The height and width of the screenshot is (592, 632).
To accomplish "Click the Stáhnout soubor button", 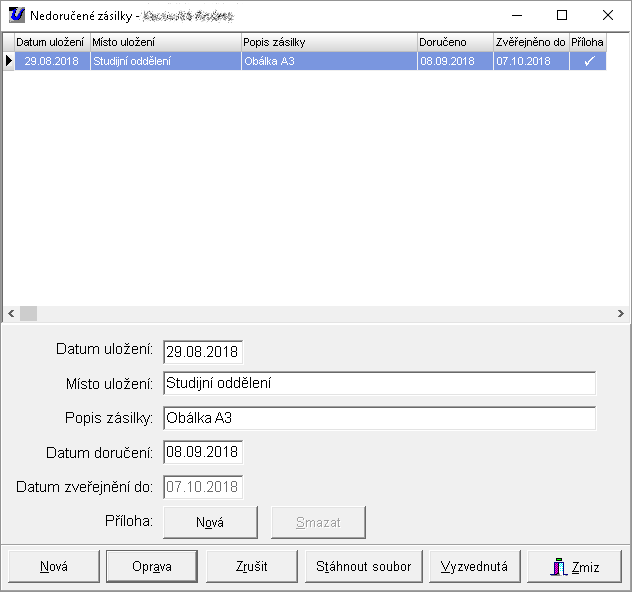I will (364, 566).
